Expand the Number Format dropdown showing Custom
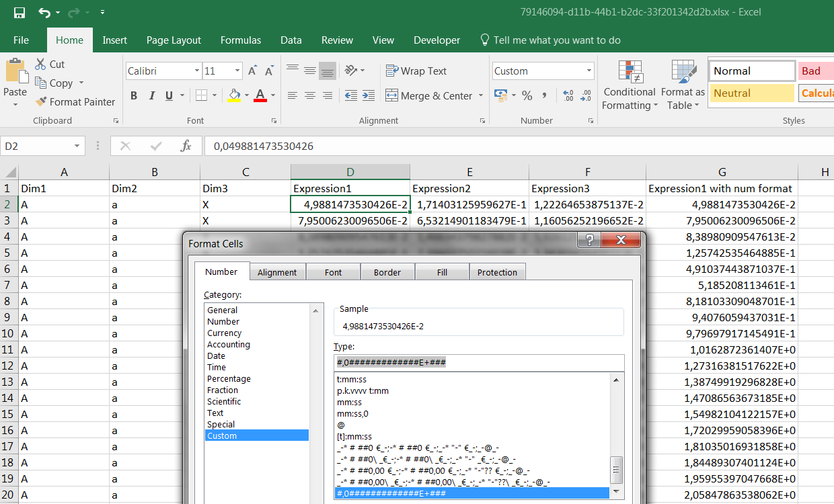The image size is (834, 504). (x=589, y=71)
